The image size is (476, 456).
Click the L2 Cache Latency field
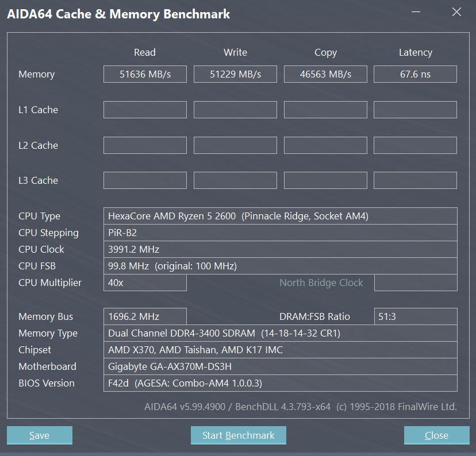[415, 145]
